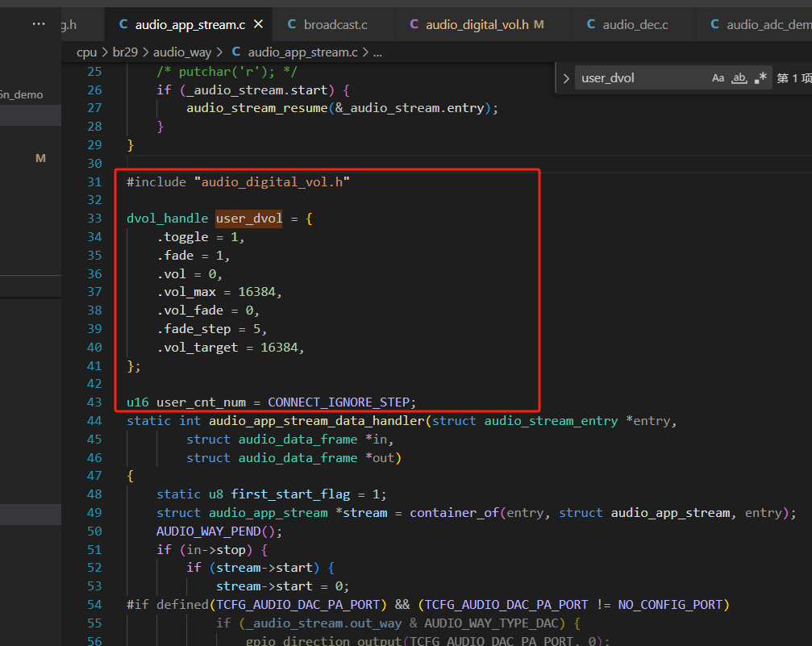The width and height of the screenshot is (812, 646).
Task: Click the user_cnt_num variable name
Action: pos(201,402)
